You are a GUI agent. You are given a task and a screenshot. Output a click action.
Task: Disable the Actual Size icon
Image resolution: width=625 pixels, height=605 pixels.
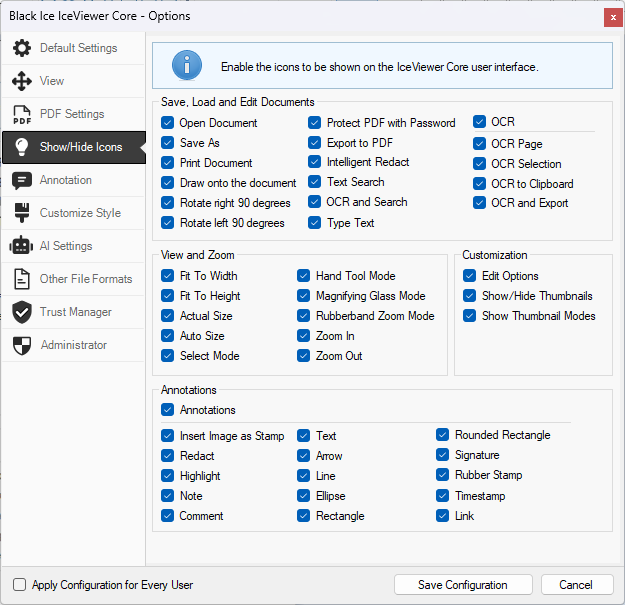tap(167, 316)
